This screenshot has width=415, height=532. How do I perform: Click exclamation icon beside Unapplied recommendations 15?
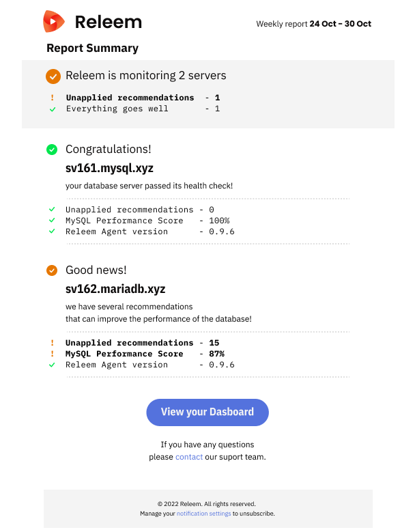tap(52, 343)
